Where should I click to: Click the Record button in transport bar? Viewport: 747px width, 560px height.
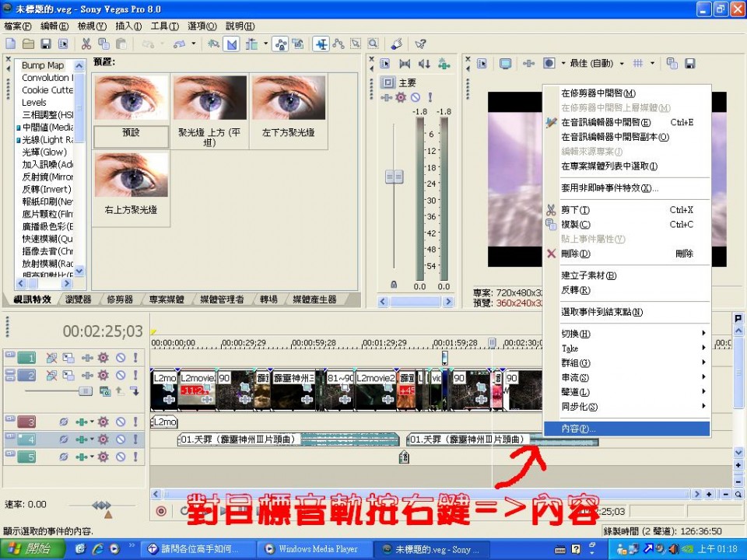pyautogui.click(x=162, y=511)
